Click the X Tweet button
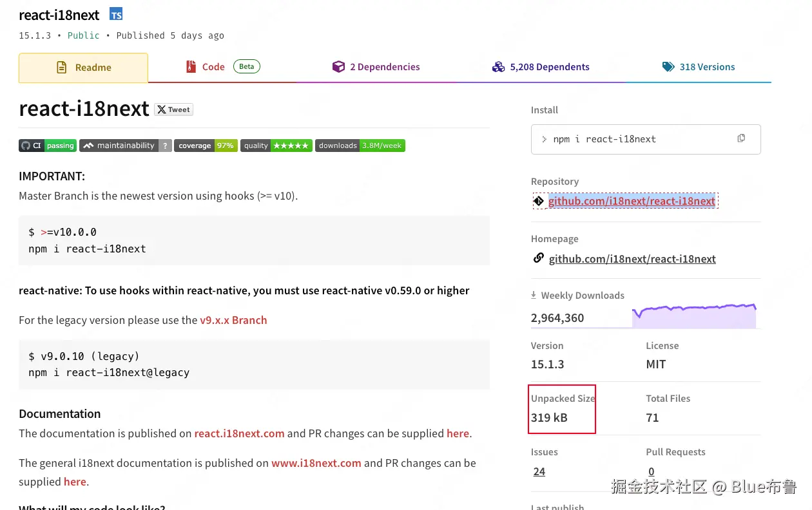This screenshot has width=812, height=510. tap(174, 109)
